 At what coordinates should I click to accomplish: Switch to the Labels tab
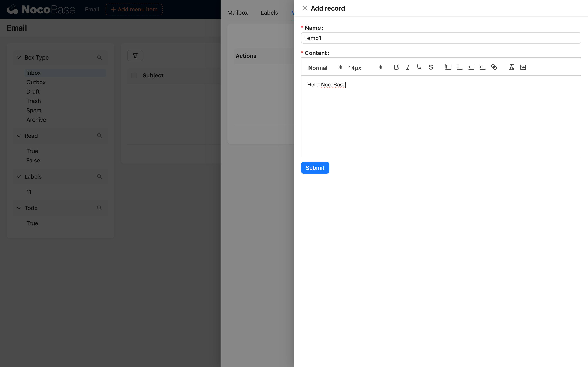(x=269, y=13)
